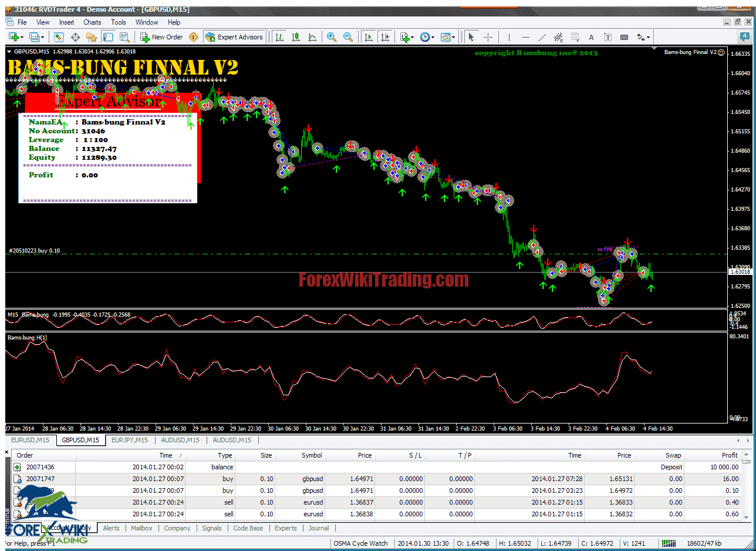Expand the Arrows dropdown arrow
This screenshot has height=551, width=756.
tap(648, 37)
